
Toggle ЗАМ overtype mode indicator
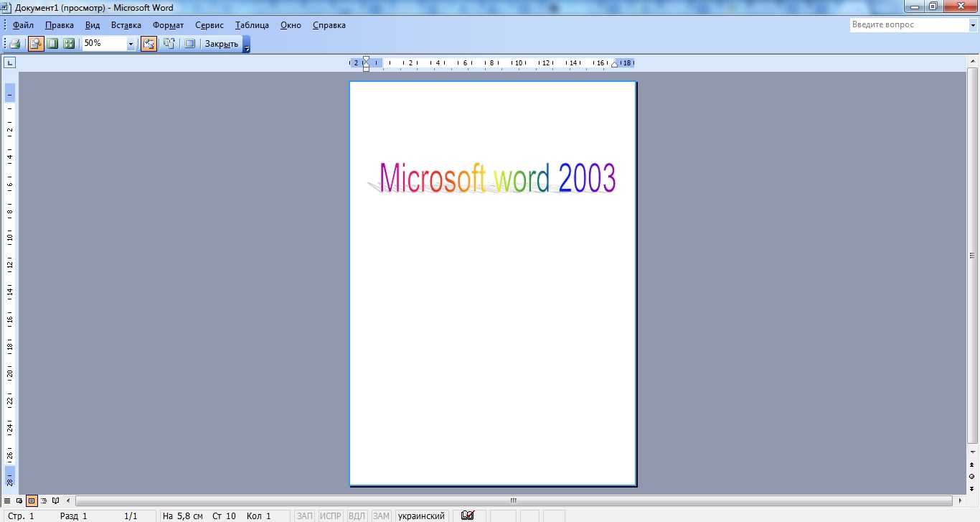381,516
